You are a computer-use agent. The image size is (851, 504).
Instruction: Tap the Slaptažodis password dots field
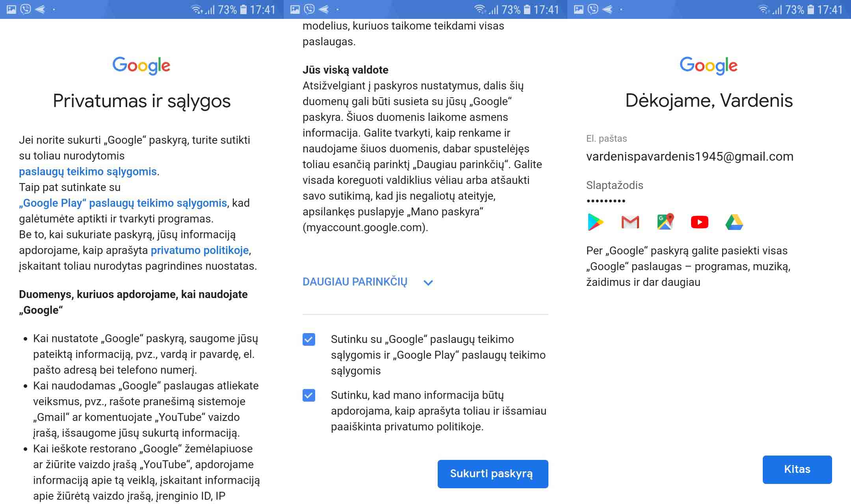606,201
